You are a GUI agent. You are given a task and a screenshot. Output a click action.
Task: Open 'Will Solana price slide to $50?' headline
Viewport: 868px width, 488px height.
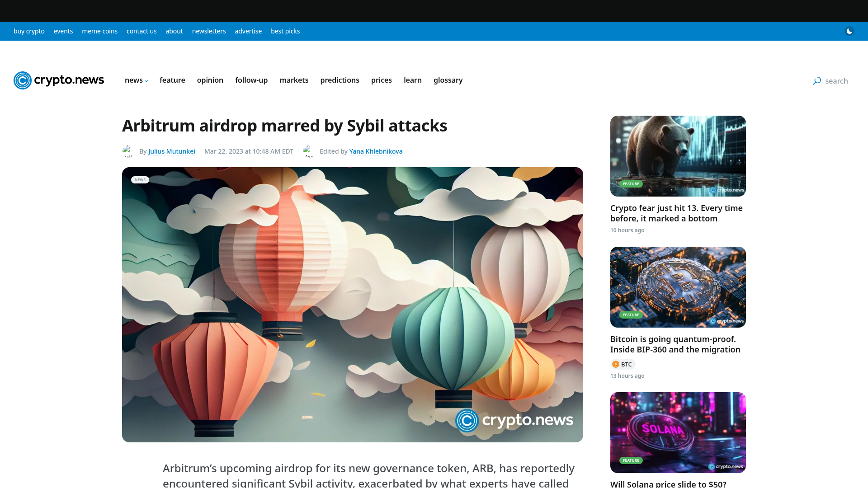(668, 484)
